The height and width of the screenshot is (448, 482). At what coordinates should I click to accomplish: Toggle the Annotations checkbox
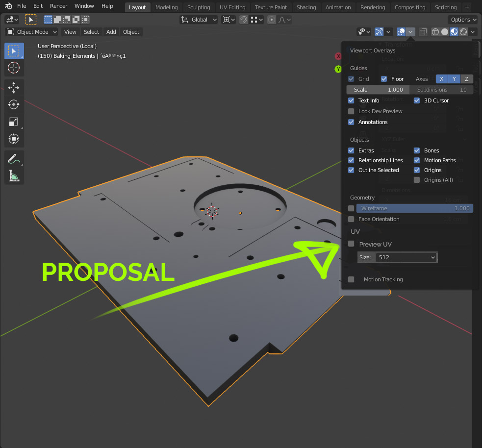coord(351,122)
